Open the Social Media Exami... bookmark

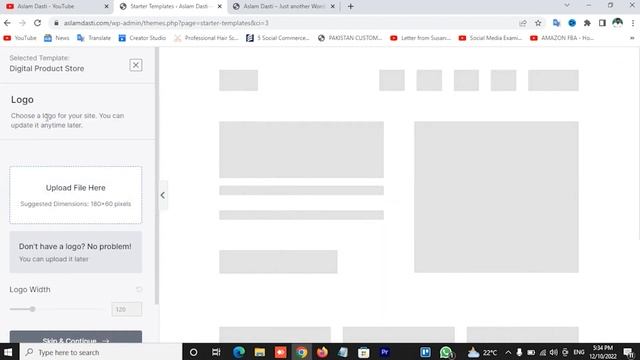pyautogui.click(x=490, y=38)
